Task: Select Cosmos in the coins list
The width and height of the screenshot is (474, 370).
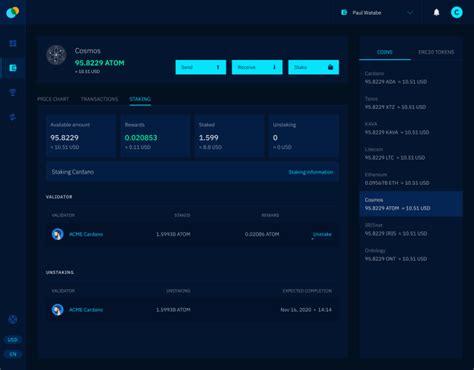Action: [411, 204]
